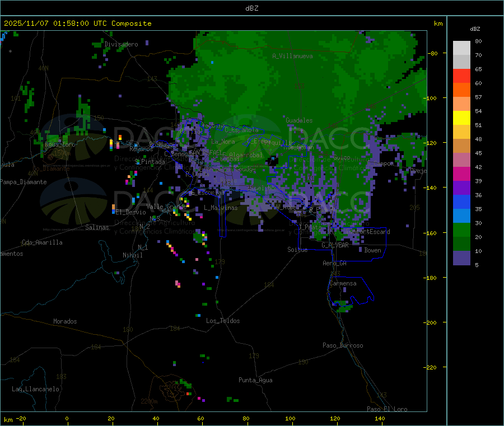504x426 pixels.
Task: Click the Punta_Agua label
Action: (x=255, y=380)
